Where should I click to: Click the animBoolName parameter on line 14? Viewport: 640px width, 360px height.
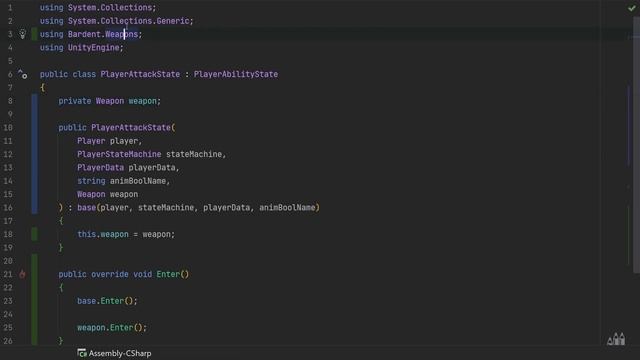138,181
